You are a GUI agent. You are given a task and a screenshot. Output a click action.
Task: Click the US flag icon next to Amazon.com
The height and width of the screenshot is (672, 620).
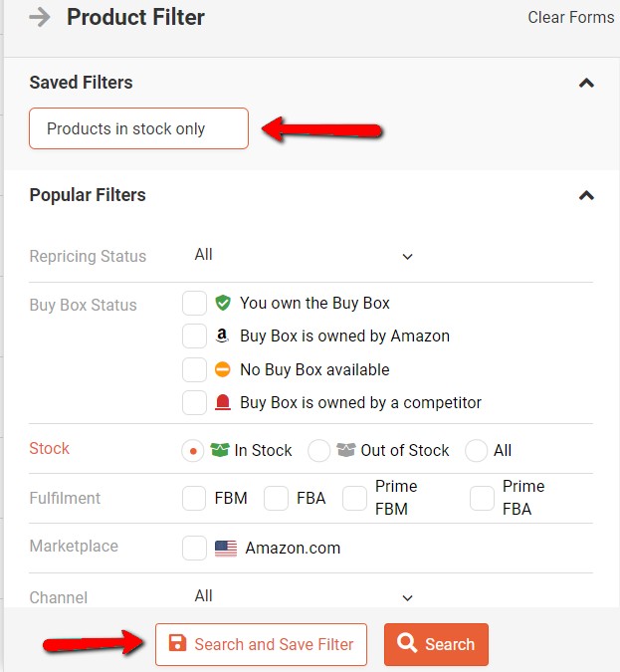226,549
